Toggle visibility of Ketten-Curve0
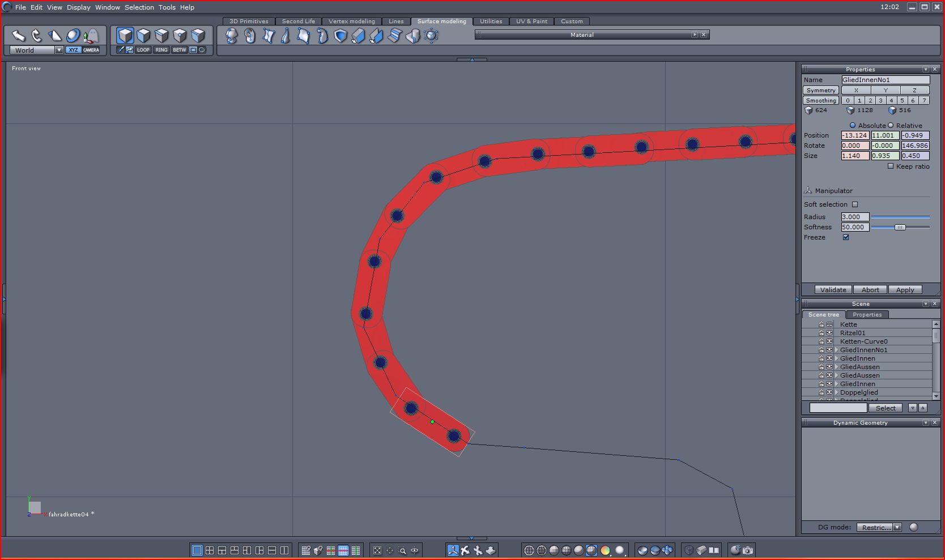Screen dimensions: 945x560 829,341
